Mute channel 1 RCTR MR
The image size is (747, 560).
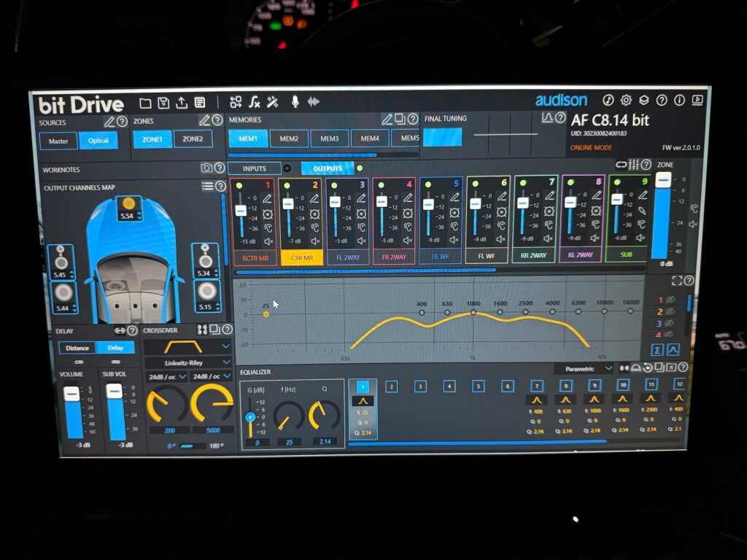[x=268, y=241]
